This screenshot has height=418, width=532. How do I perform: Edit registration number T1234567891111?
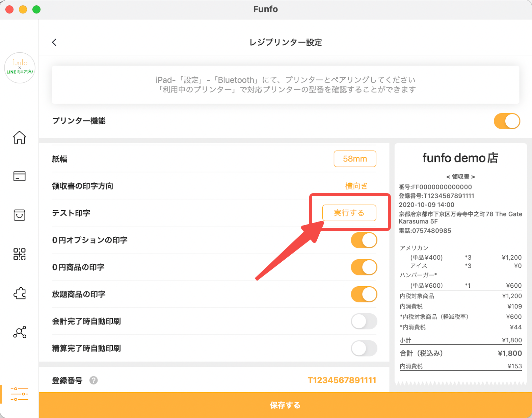[x=342, y=381]
